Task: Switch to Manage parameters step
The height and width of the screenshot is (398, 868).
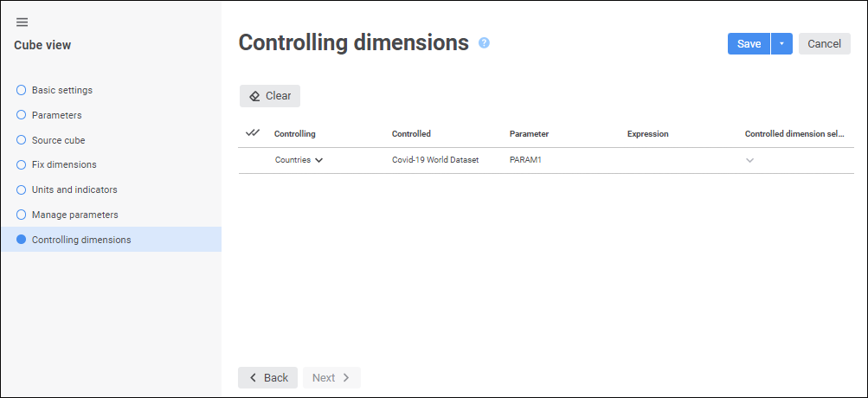Action: tap(74, 215)
